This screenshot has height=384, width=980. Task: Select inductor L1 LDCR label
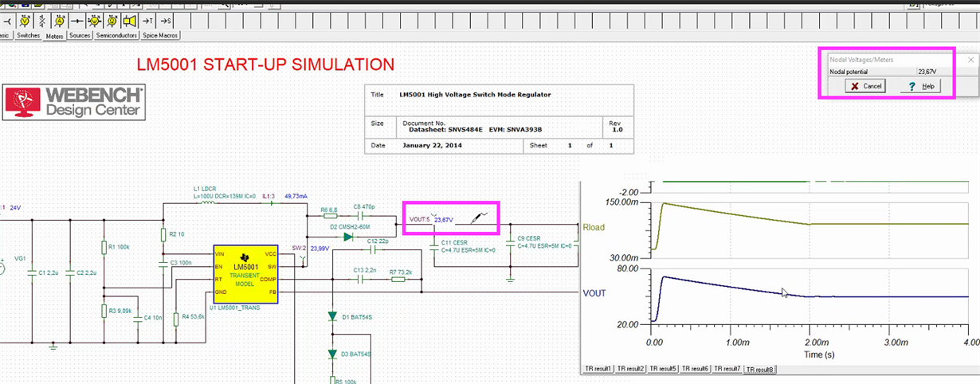click(x=205, y=188)
